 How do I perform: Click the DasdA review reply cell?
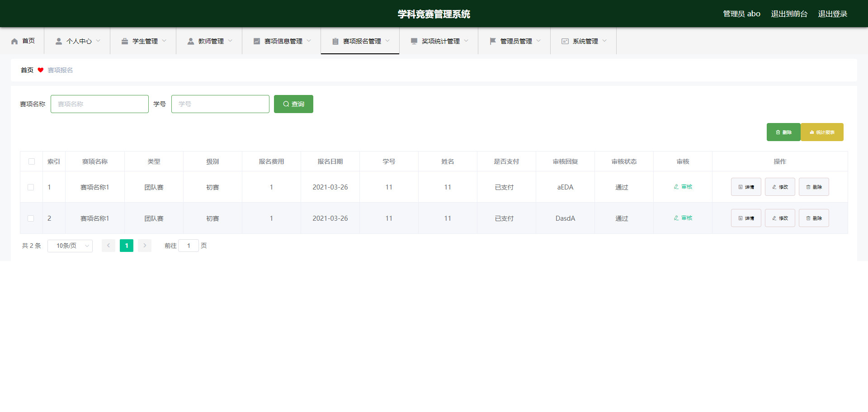point(565,218)
